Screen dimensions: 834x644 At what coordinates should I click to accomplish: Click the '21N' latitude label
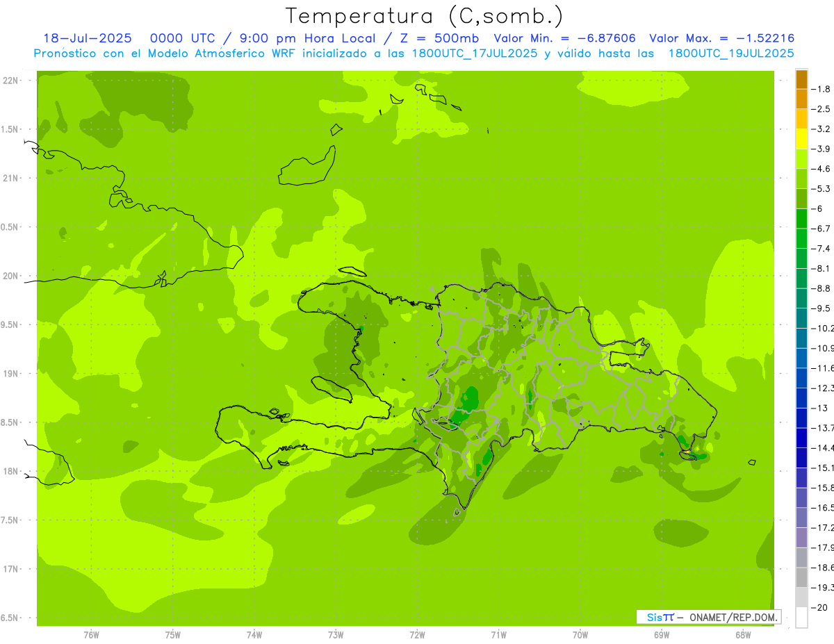10,179
